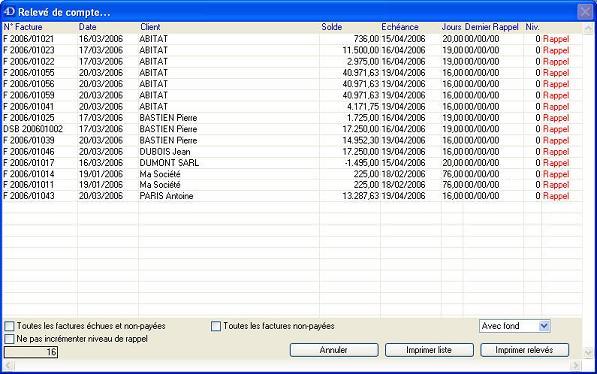Click client Ma Société on row F 2006/01014
This screenshot has width=597, height=374.
pos(160,174)
